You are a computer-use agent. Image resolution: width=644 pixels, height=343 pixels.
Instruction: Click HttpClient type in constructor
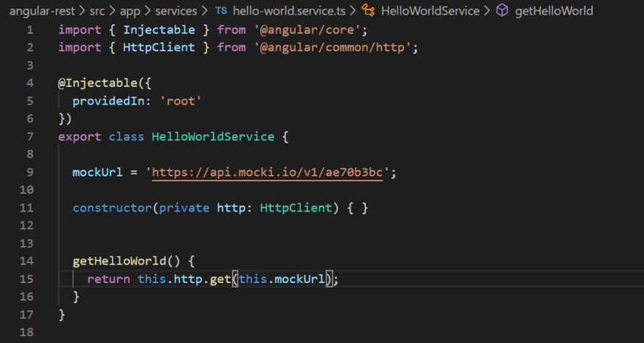click(296, 208)
